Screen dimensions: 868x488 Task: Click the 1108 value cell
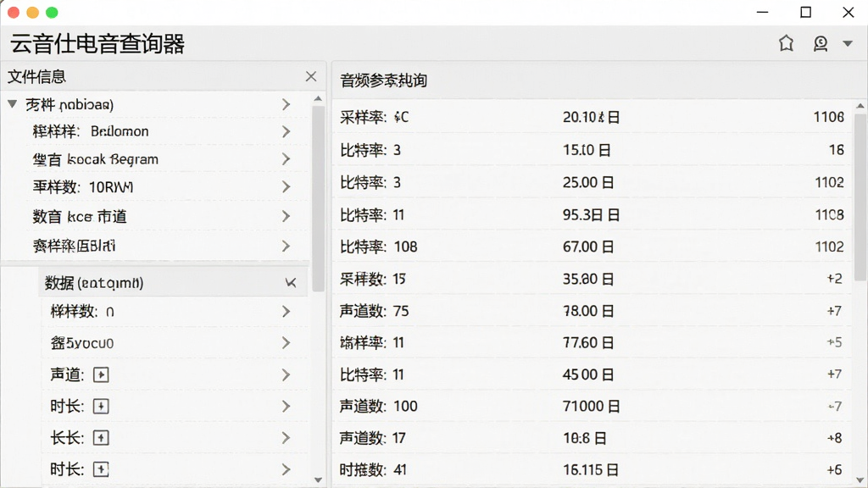[829, 214]
